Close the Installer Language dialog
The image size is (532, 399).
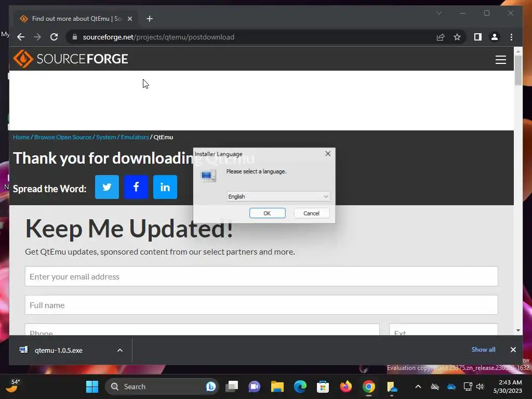pos(328,154)
